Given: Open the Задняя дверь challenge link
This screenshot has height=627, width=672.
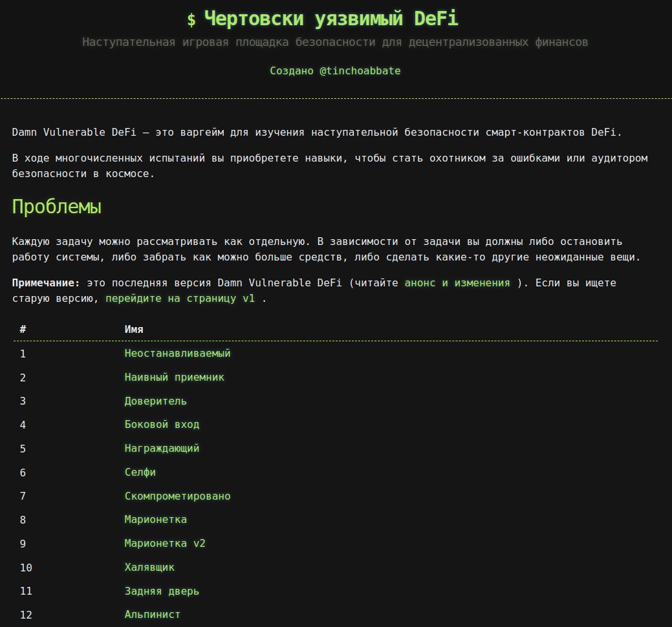Looking at the screenshot, I should point(162,591).
